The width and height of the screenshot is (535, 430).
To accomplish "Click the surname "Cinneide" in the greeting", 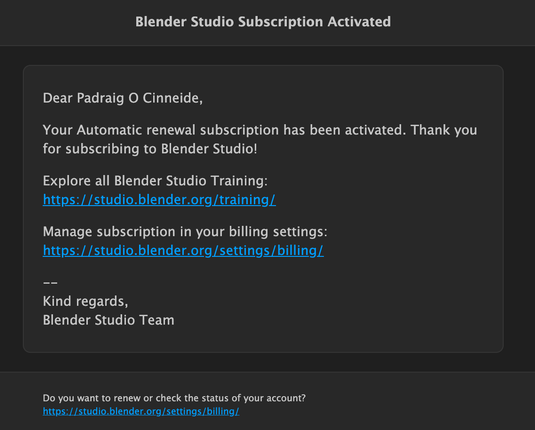I will [173, 98].
